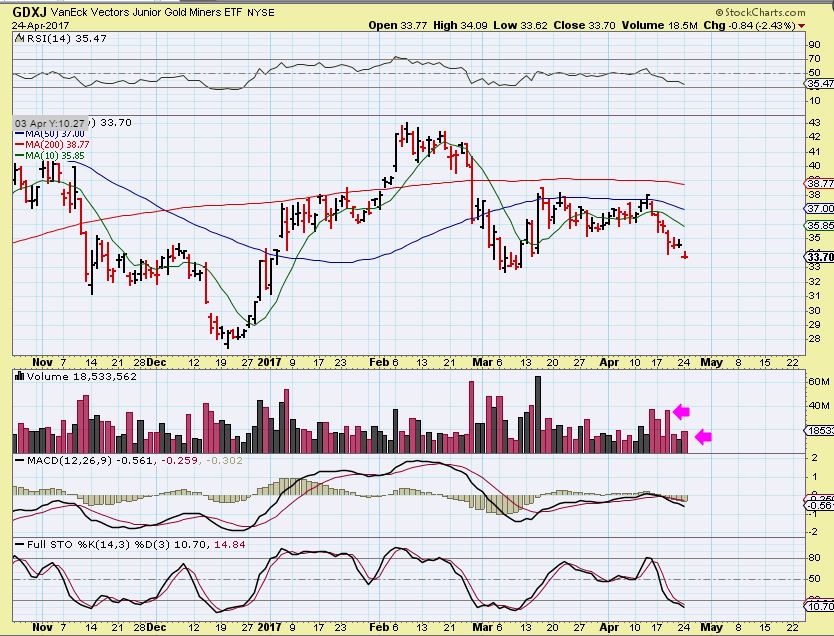Click the 37.00 MA50 price tag on right axis
834x636 pixels.
pos(820,209)
